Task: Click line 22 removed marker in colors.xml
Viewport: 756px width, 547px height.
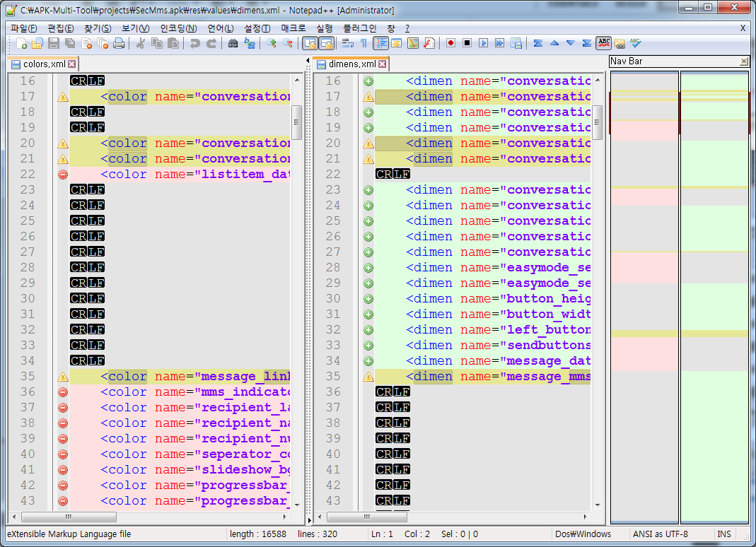Action: click(x=62, y=175)
